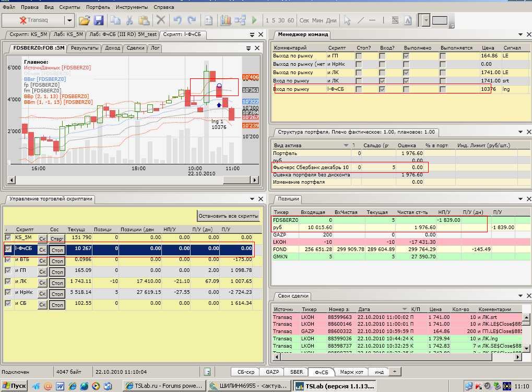Screen dimensions: 532x392
Task: Expand the 'Вид актива' column filter dropdown
Action: coord(346,145)
